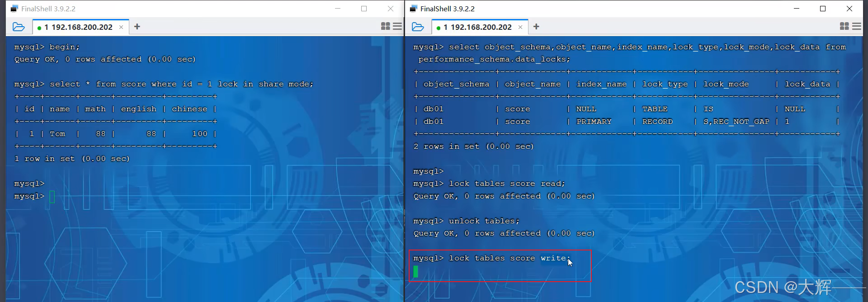The image size is (868, 302).
Task: Minimize the left FinalShell window
Action: click(x=338, y=9)
